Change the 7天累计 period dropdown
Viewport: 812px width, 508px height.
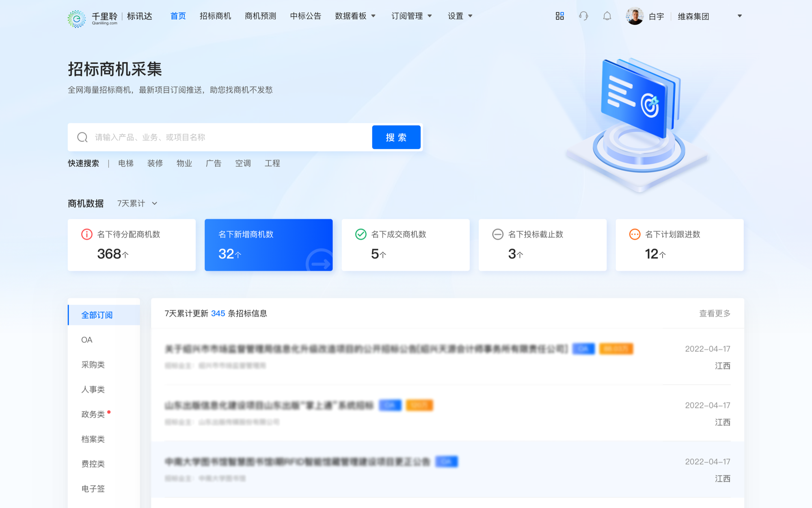(137, 203)
